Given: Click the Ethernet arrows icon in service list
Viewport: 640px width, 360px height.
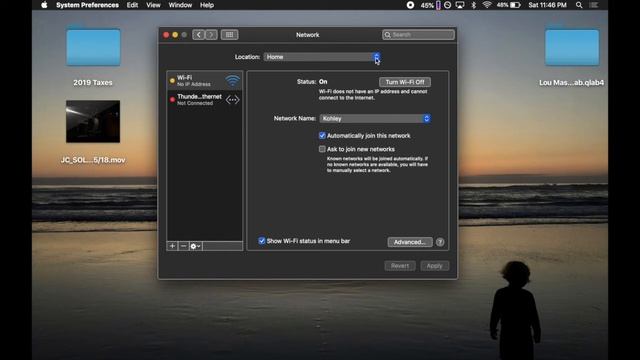Looking at the screenshot, I should (232, 100).
